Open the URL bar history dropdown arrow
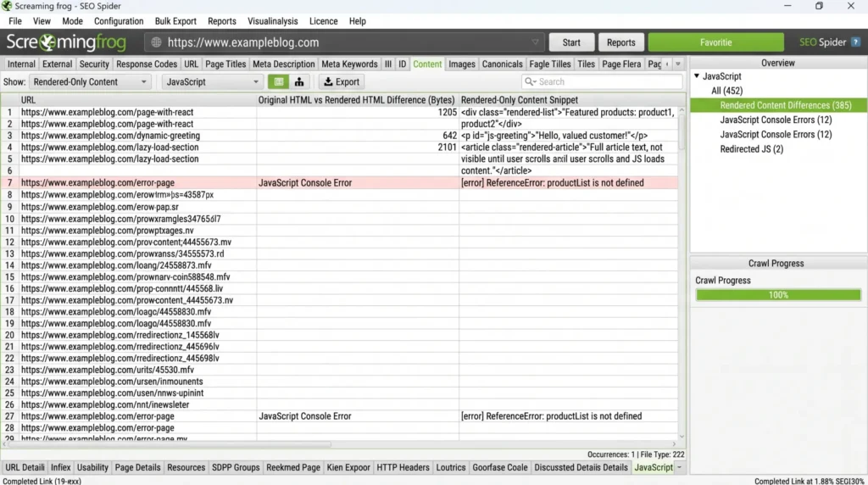The height and width of the screenshot is (485, 868). click(535, 42)
